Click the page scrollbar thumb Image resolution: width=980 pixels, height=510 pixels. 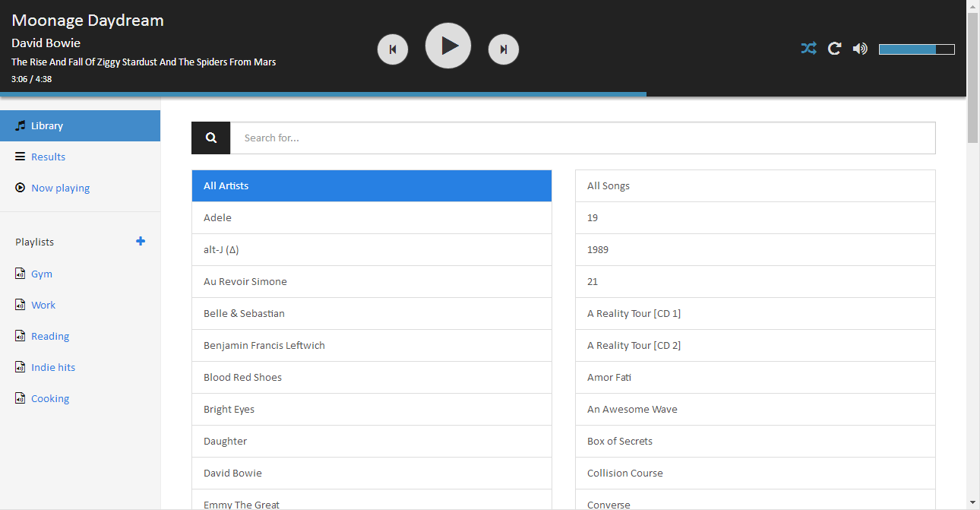pyautogui.click(x=973, y=77)
